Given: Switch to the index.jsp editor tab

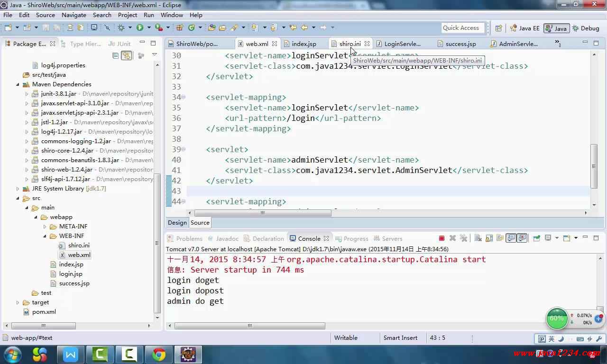Looking at the screenshot, I should (303, 44).
